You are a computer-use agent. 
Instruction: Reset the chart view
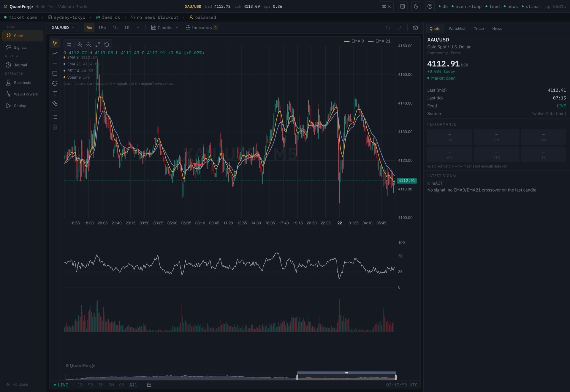(x=107, y=45)
